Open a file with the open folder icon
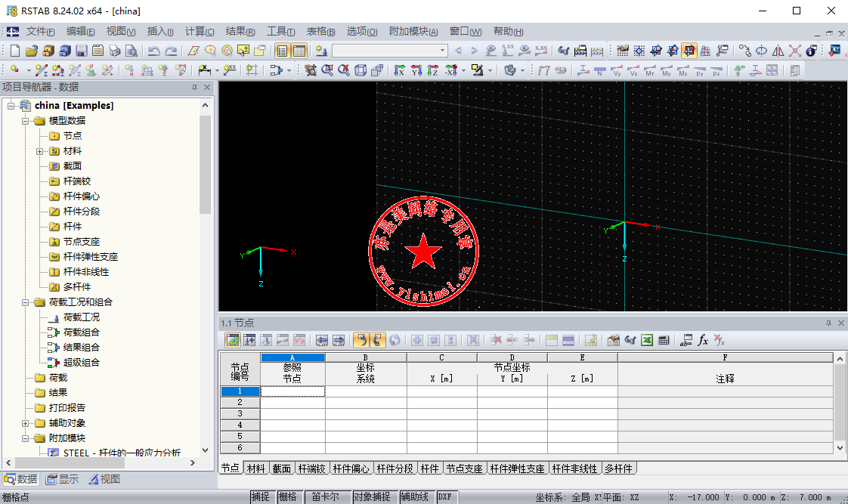This screenshot has height=504, width=848. [x=32, y=51]
